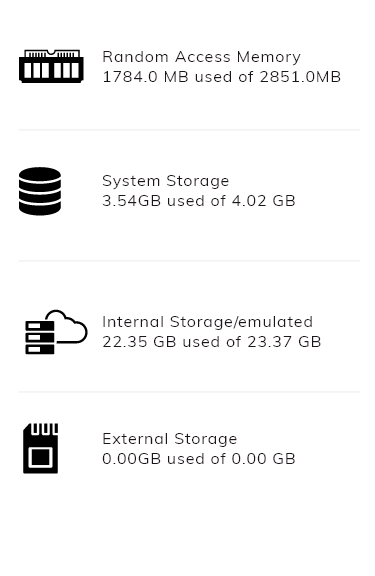Image resolution: width=375 pixels, height=576 pixels.
Task: Tap the System Storage database icon
Action: (40, 191)
